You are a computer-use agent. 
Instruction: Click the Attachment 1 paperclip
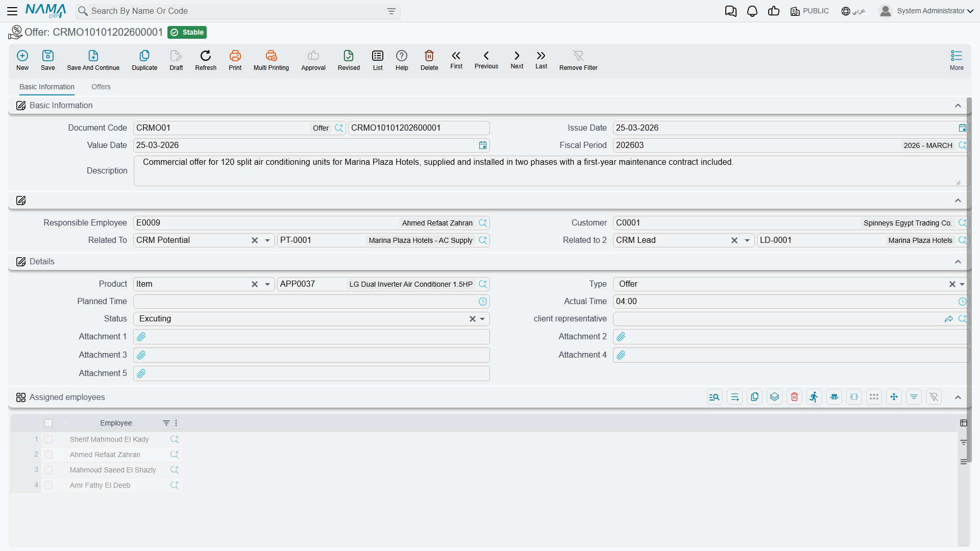[141, 337]
